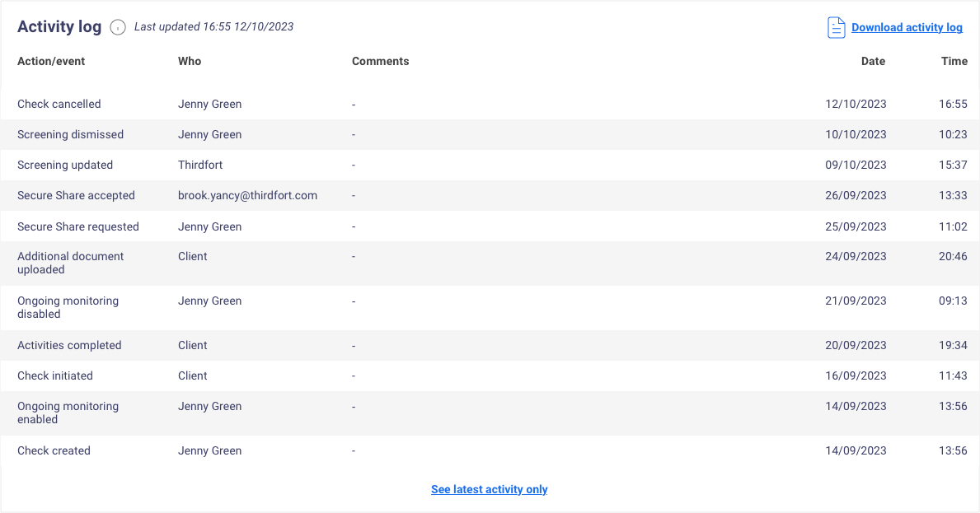
Task: Select the Check cancelled row
Action: click(x=59, y=104)
